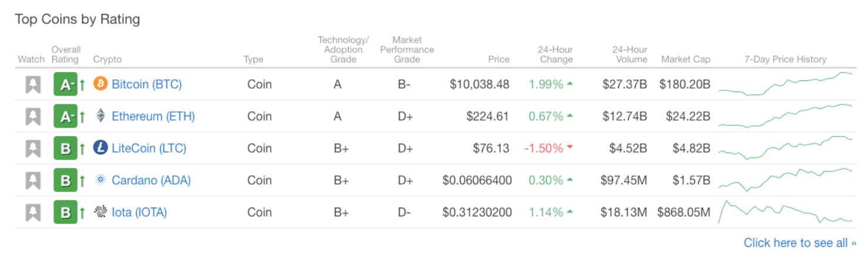Viewport: 868px width, 258px height.
Task: Click the LiteCoin blue logo icon
Action: point(100,148)
